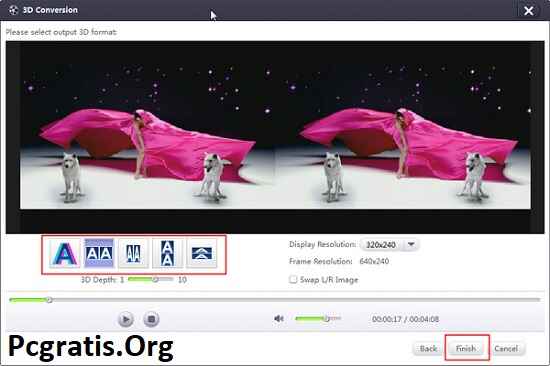Select the Anaglyph 3D format icon
This screenshot has width=550, height=366.
(65, 253)
